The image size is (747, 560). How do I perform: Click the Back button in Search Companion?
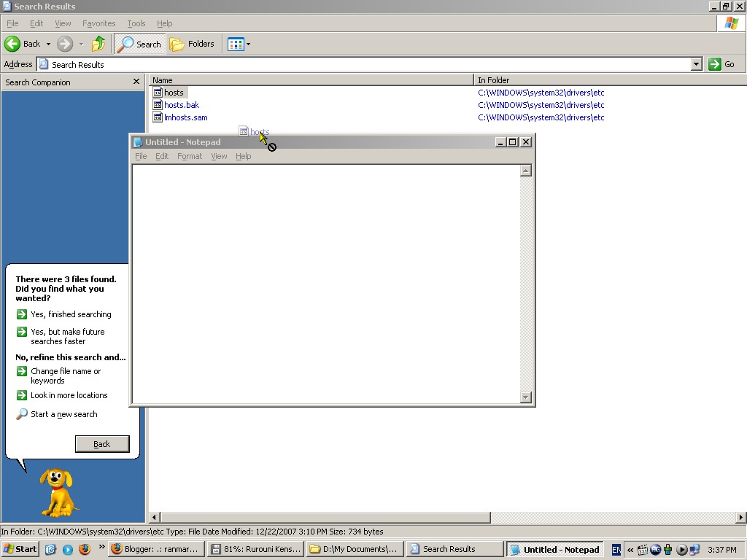point(102,444)
